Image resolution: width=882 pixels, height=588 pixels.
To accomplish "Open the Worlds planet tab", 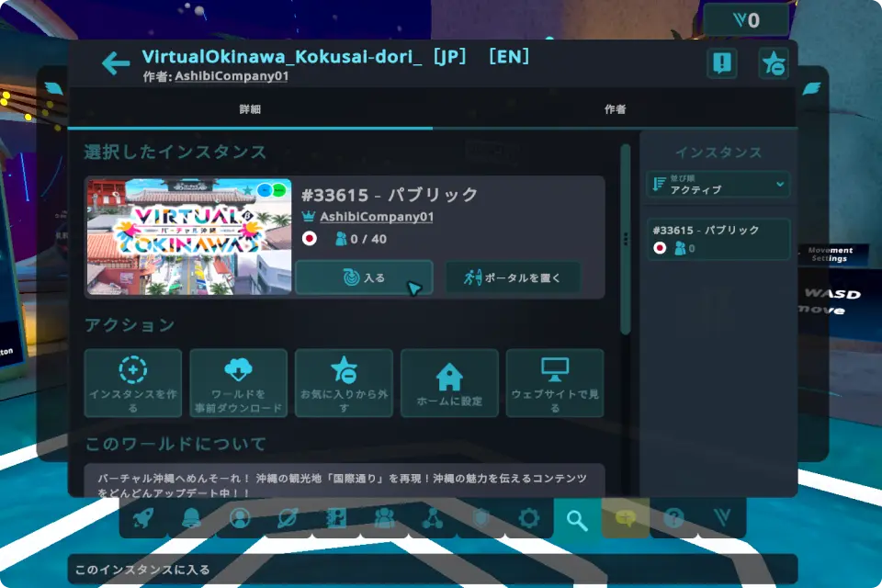I will (288, 517).
